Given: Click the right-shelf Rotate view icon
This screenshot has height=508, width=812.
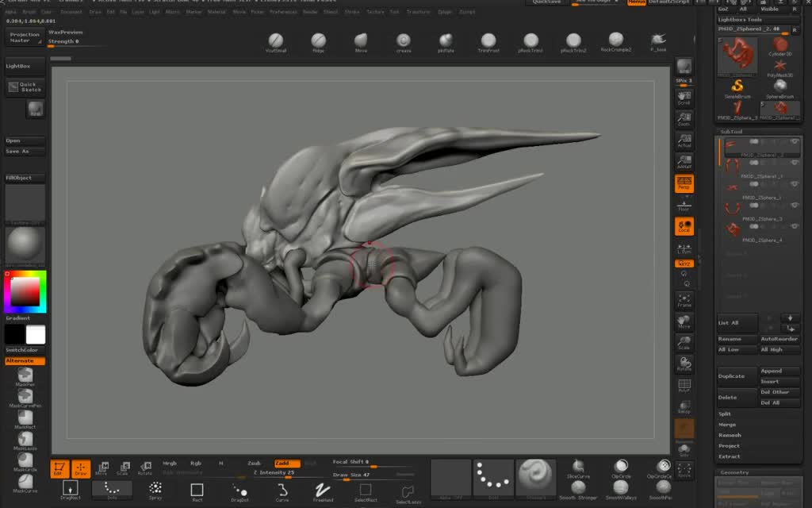Looking at the screenshot, I should [684, 364].
